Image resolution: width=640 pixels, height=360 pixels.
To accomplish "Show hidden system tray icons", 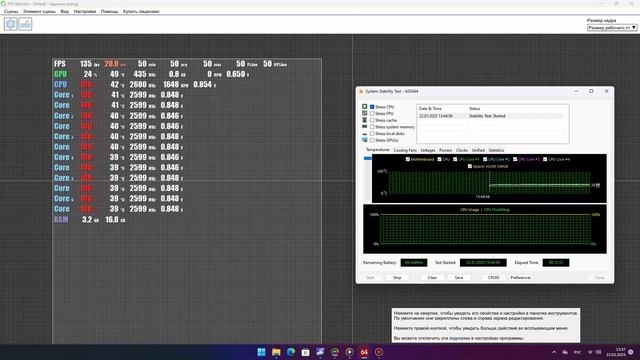I will [x=554, y=352].
